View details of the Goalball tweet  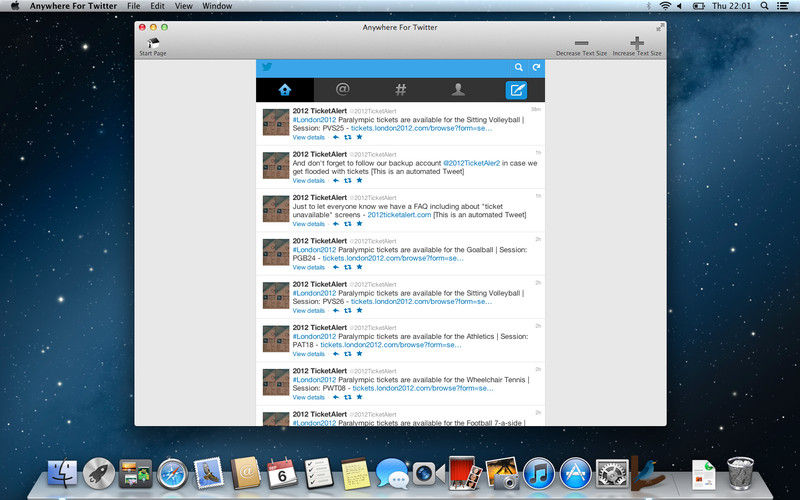click(308, 267)
